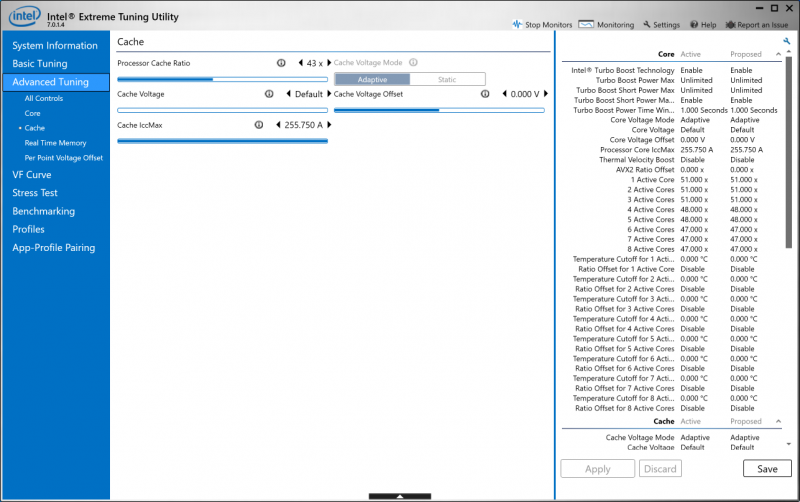
Task: Open Settings wrench icon
Action: click(x=646, y=24)
